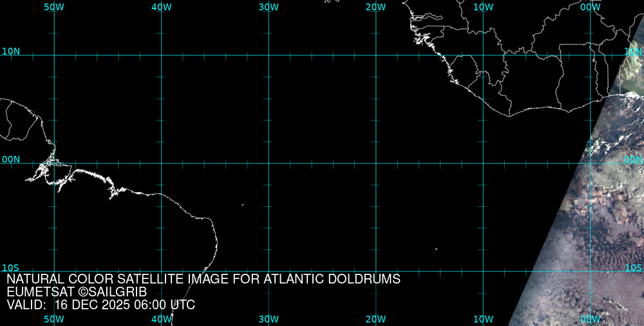Click the 20W longitude label at bottom
The height and width of the screenshot is (326, 644).
pyautogui.click(x=375, y=319)
